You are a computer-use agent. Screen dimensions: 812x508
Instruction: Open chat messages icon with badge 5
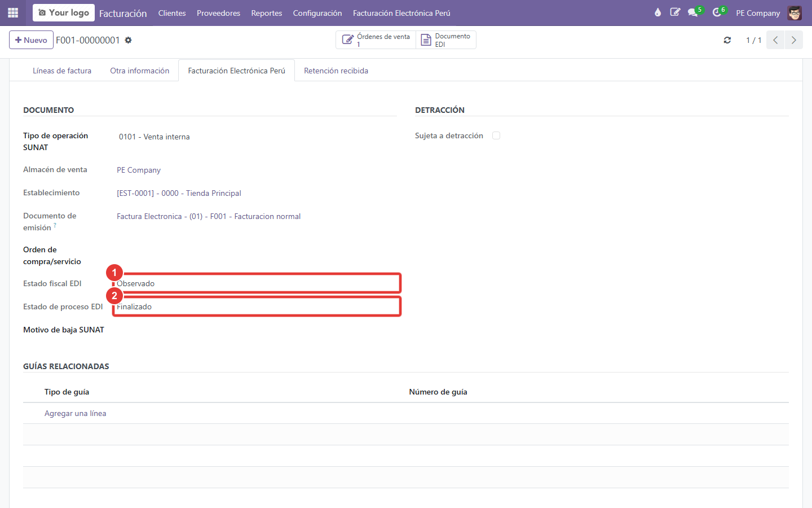coord(694,12)
